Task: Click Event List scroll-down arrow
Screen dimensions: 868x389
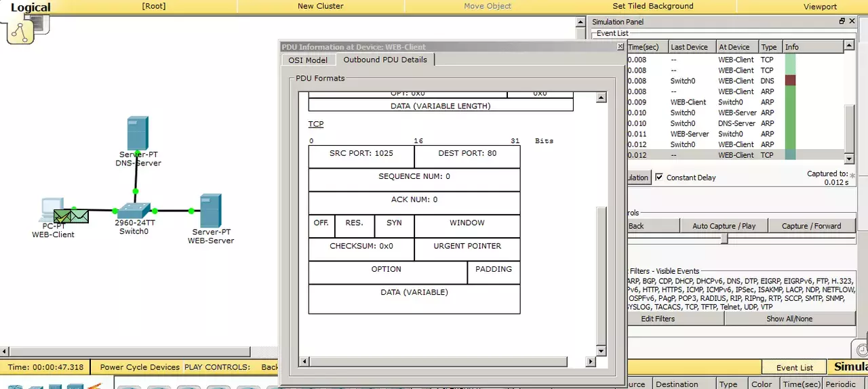Action: tap(849, 159)
